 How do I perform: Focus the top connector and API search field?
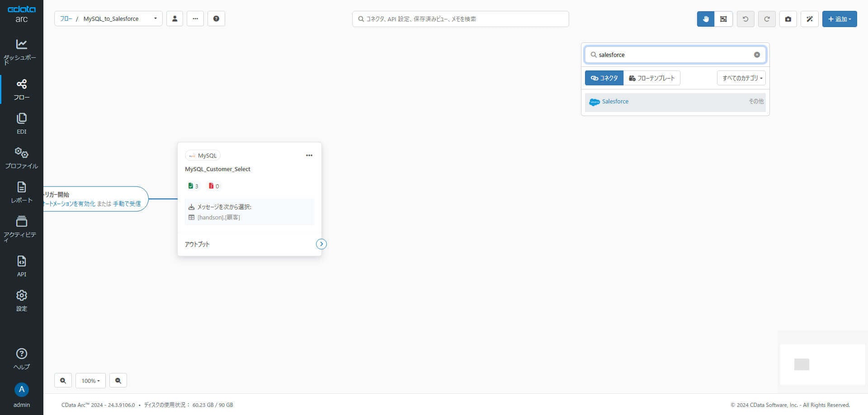pyautogui.click(x=460, y=19)
